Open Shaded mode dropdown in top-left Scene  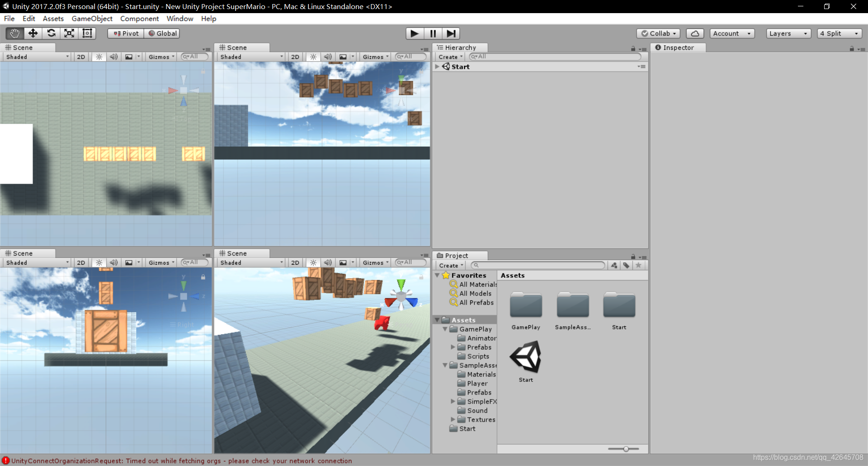tap(38, 57)
